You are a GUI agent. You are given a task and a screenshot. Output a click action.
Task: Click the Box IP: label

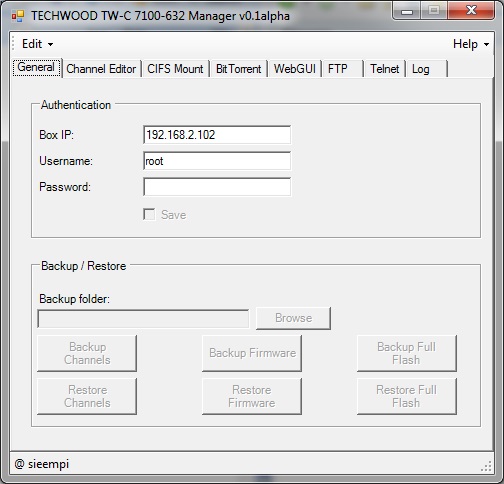point(56,135)
